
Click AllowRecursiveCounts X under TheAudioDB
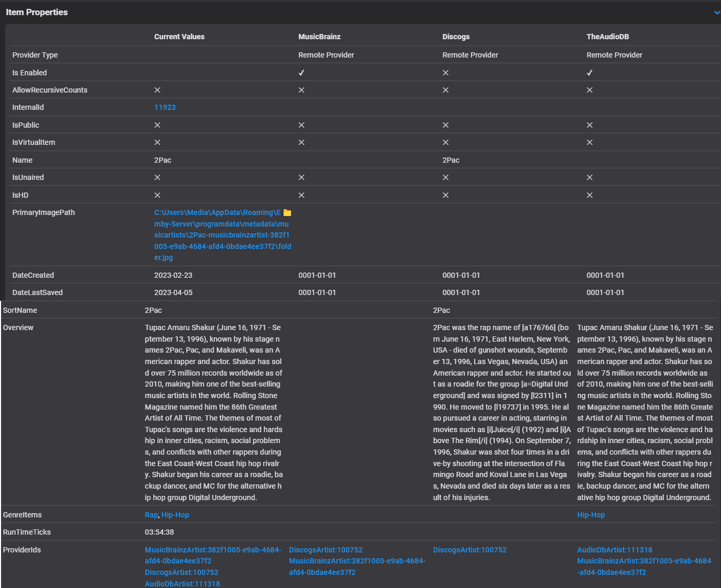[590, 90]
